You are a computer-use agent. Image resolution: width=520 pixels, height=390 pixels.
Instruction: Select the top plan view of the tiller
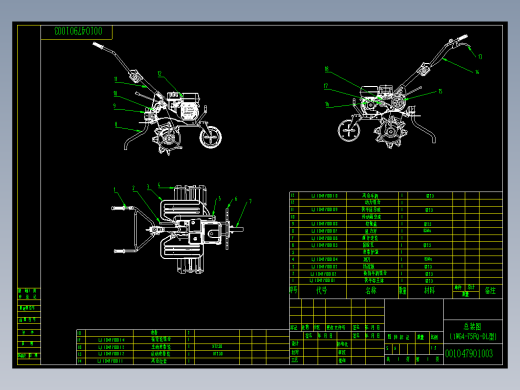(178, 229)
